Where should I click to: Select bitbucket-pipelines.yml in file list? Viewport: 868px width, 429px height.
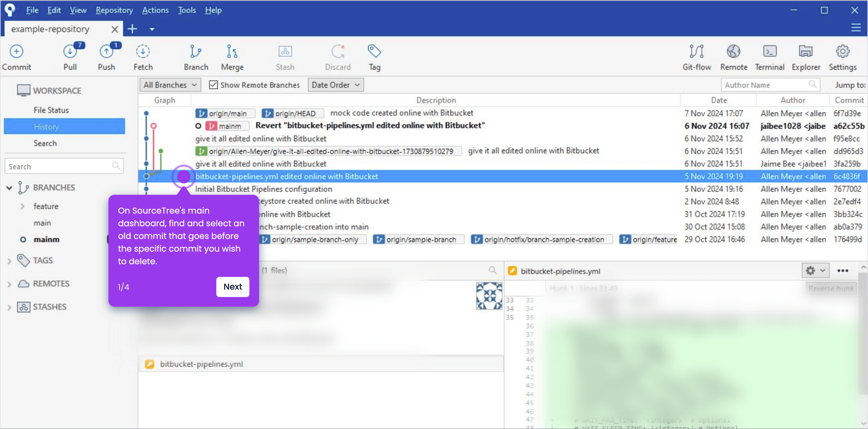click(x=321, y=364)
